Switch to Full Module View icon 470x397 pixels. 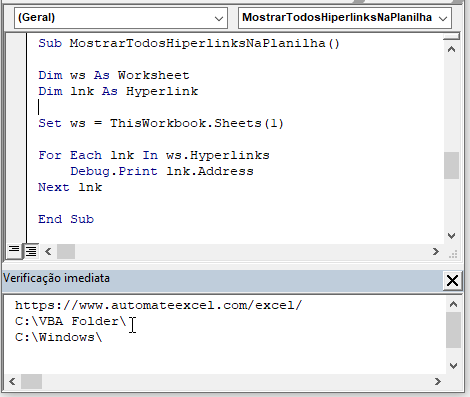pos(31,251)
